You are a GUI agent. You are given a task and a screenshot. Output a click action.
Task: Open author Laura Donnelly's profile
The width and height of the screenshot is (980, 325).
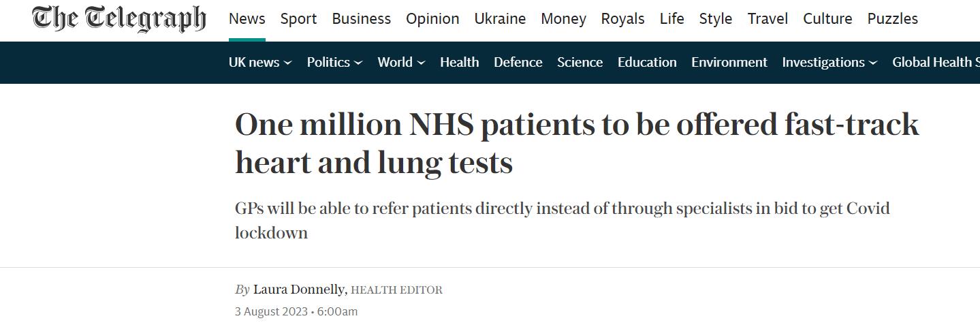[298, 290]
